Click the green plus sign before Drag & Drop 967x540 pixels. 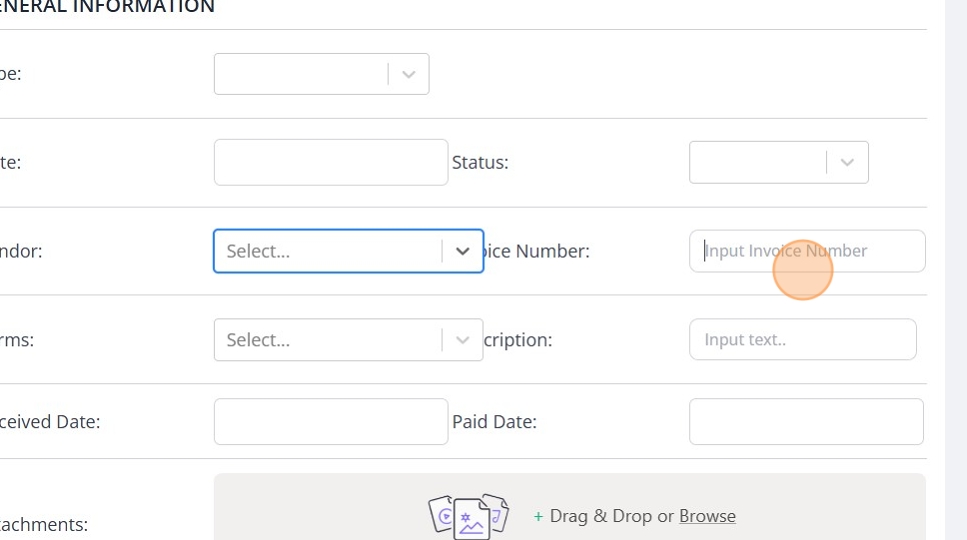pos(538,516)
